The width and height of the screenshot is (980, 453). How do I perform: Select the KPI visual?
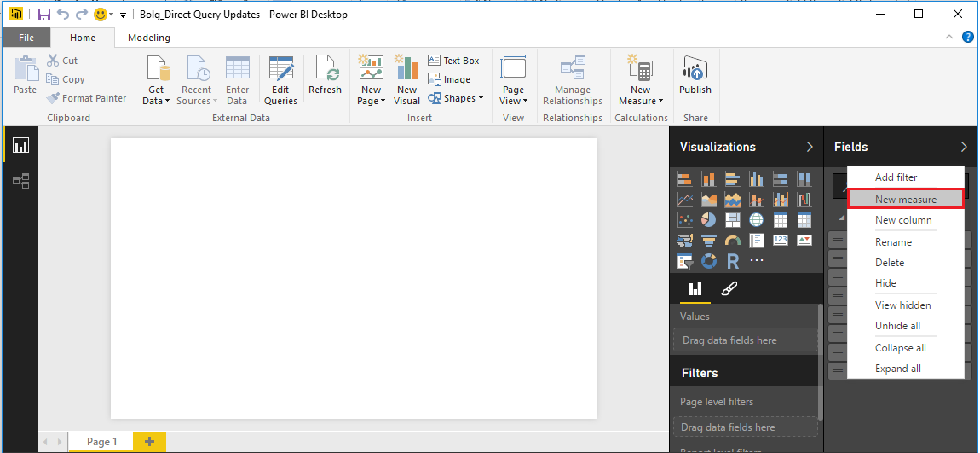(x=804, y=240)
